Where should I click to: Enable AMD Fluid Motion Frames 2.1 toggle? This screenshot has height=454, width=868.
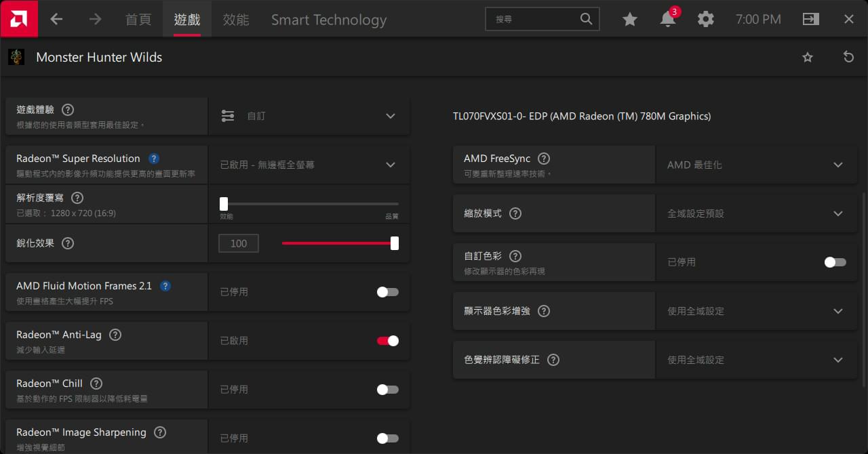(388, 292)
